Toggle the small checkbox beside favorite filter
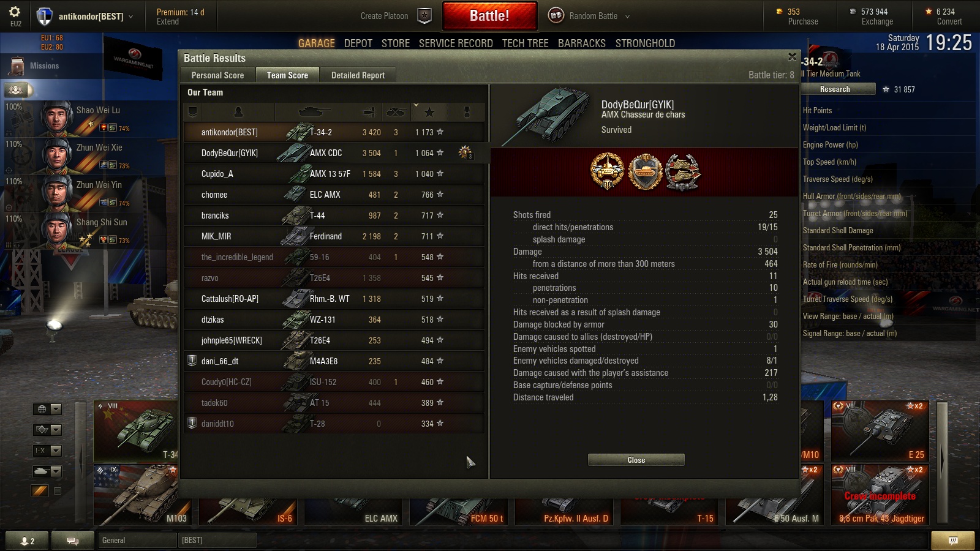 (58, 490)
